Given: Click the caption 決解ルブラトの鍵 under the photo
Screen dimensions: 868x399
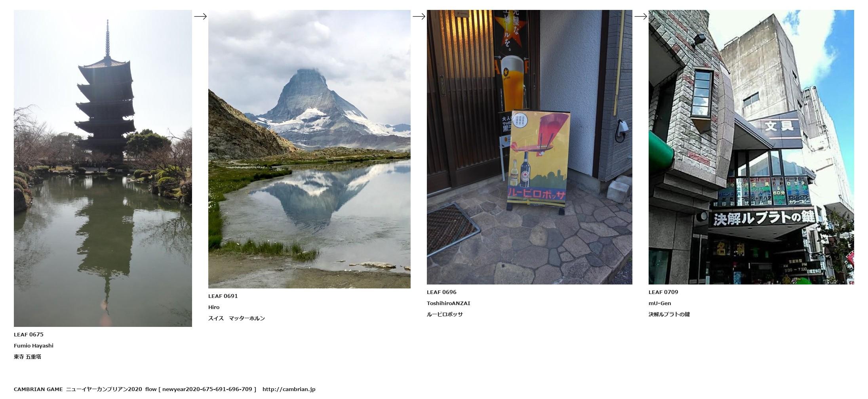Looking at the screenshot, I should point(669,314).
